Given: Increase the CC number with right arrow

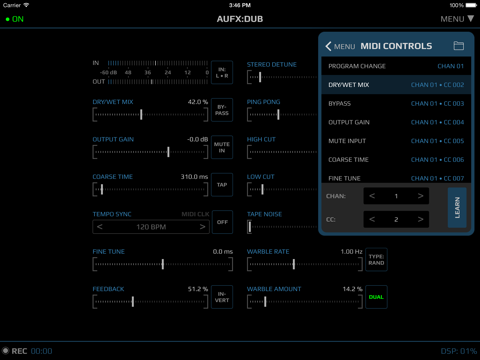Looking at the screenshot, I should (x=420, y=219).
